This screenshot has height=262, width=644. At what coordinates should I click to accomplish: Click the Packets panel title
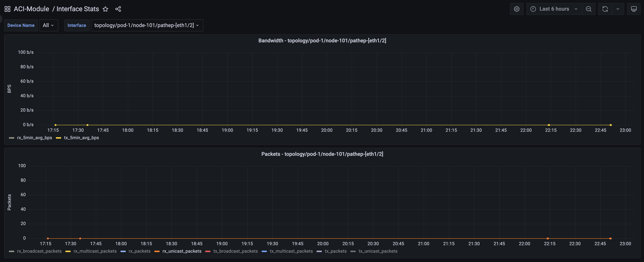click(322, 154)
